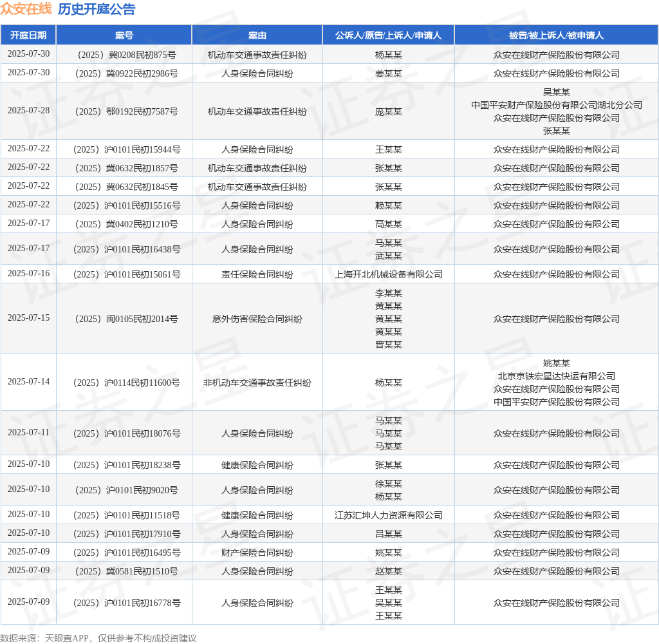
Task: Click the 众安在线 title text
Action: click(26, 9)
